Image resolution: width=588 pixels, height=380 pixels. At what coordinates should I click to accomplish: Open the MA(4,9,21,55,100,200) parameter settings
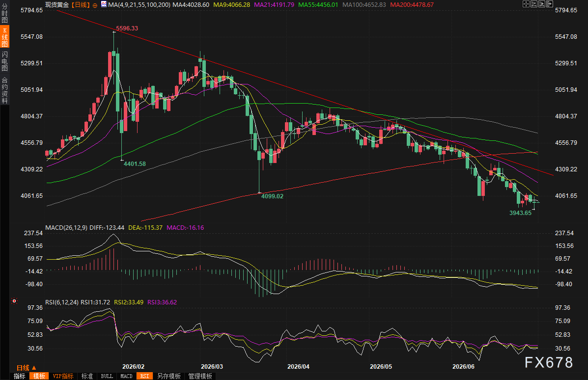coord(139,4)
